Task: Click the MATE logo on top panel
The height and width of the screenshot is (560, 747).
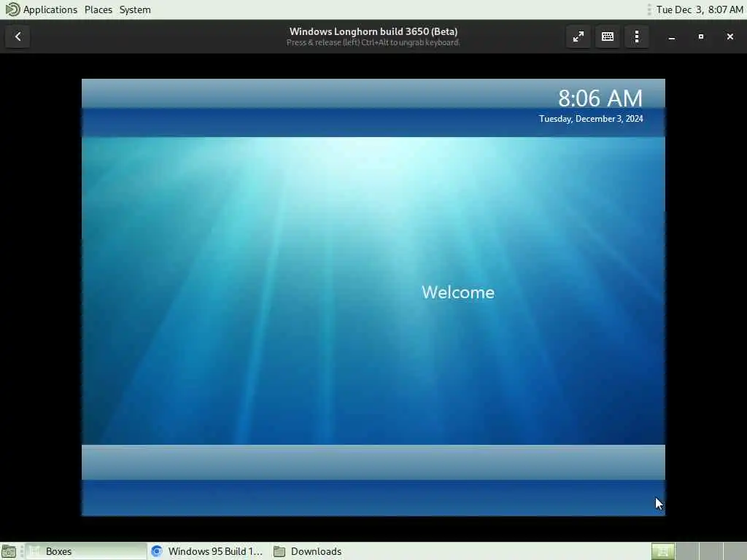Action: 12,9
